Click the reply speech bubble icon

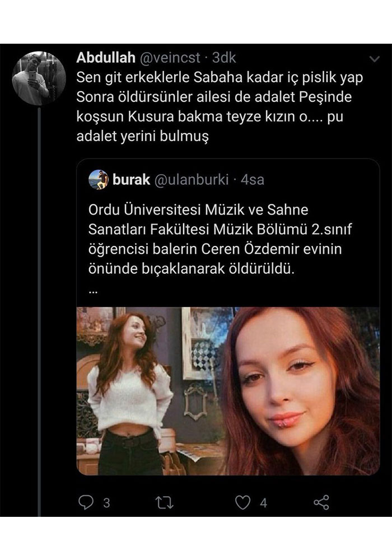[x=85, y=503]
